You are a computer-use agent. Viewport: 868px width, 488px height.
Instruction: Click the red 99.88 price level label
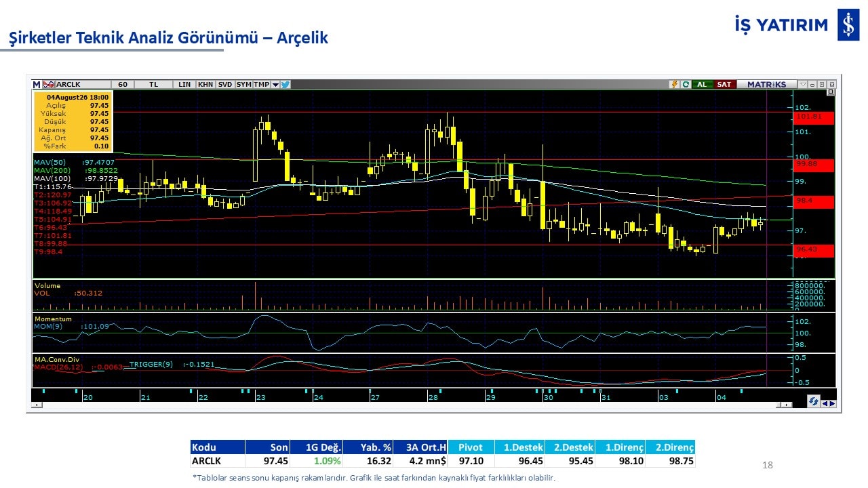coord(813,165)
